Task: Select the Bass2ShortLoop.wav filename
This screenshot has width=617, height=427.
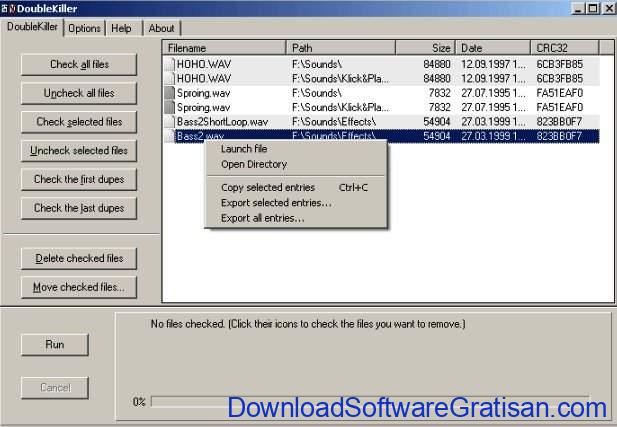Action: tap(222, 122)
